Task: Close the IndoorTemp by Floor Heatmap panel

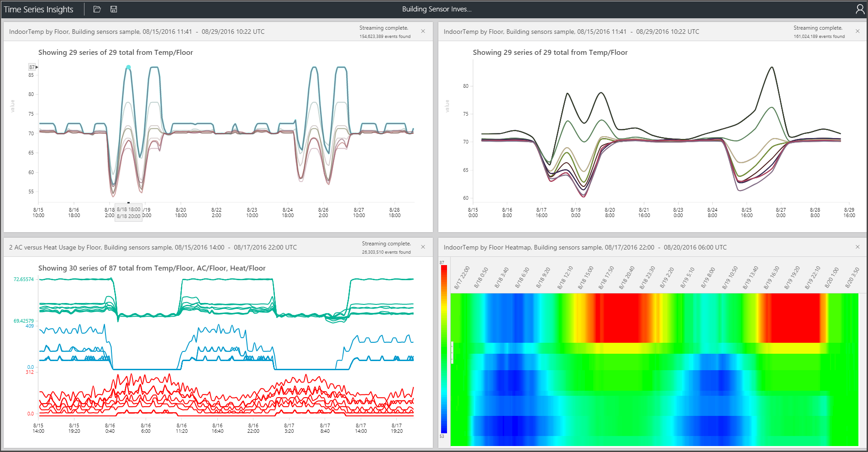Action: [857, 247]
